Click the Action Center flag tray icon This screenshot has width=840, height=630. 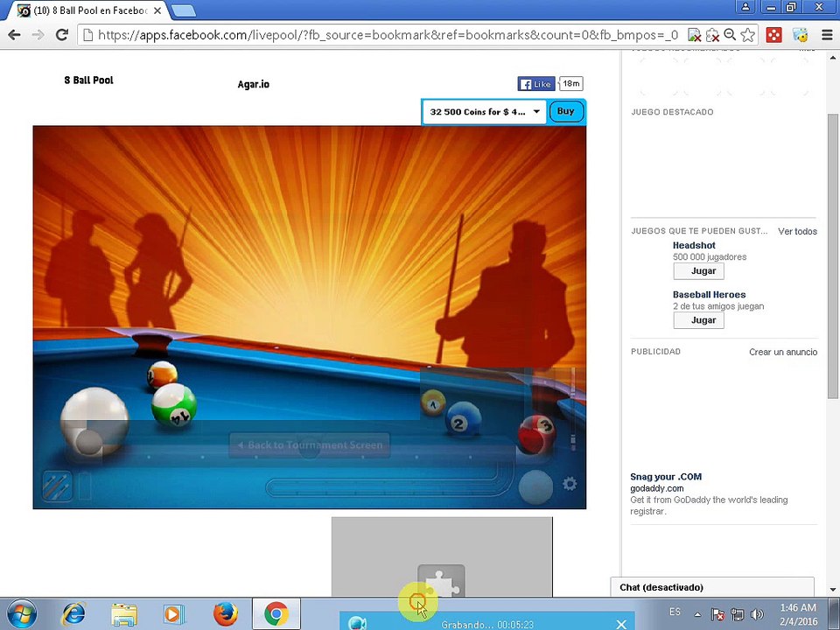717,614
